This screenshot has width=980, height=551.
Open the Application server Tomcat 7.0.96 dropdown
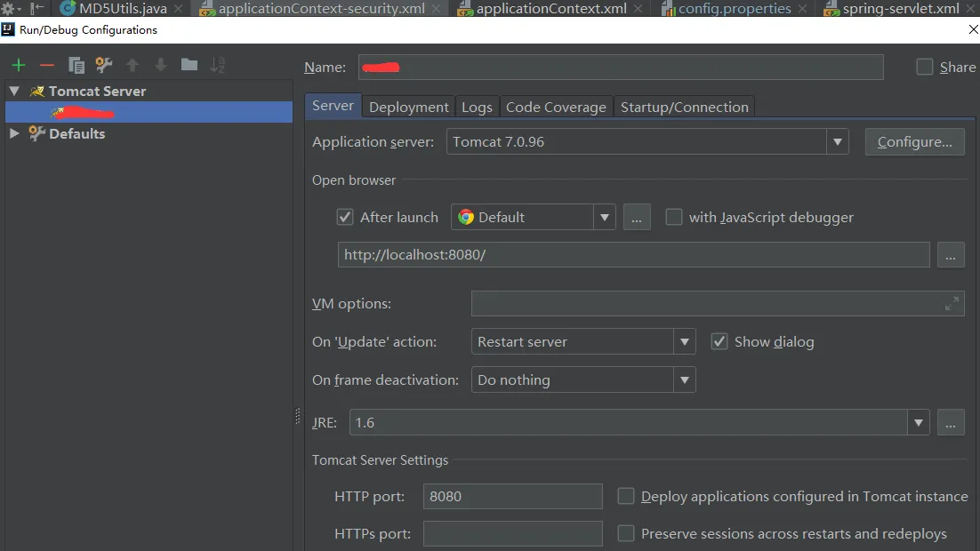(837, 142)
